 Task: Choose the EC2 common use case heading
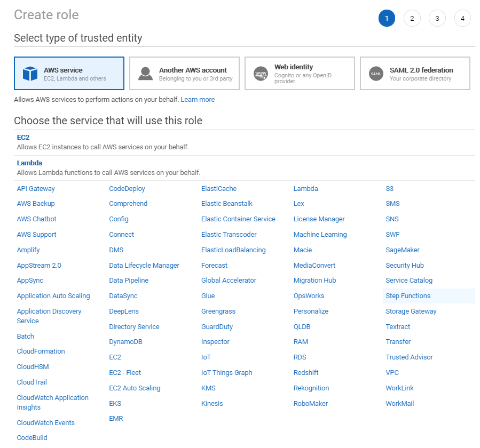23,138
